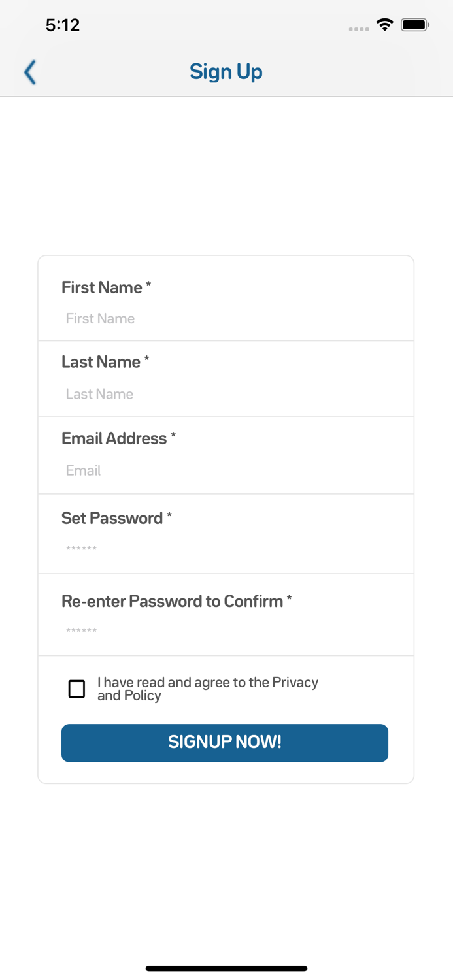453x980 pixels.
Task: Check the Privacy and Policy agreement box
Action: point(76,688)
